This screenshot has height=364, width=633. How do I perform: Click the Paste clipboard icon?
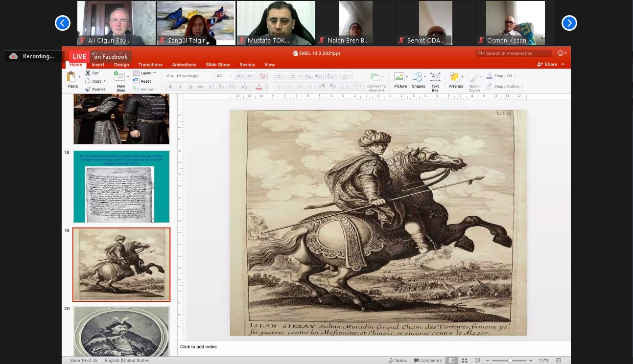(72, 77)
